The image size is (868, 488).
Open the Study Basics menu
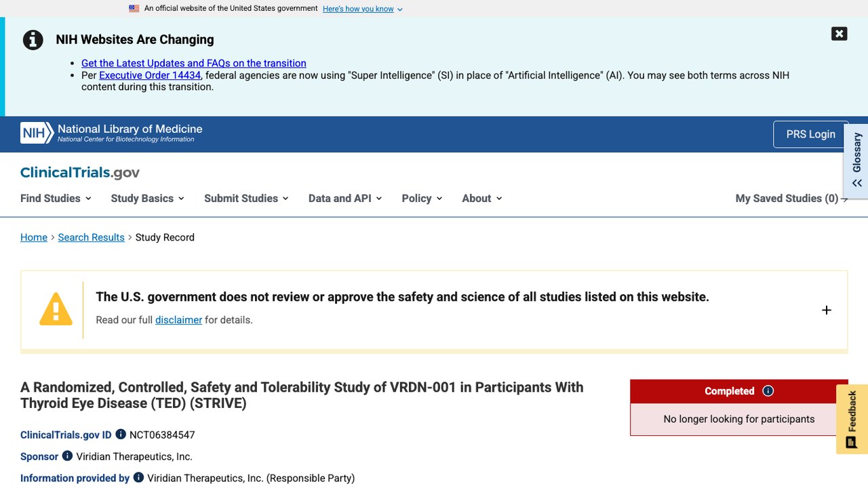coord(148,199)
